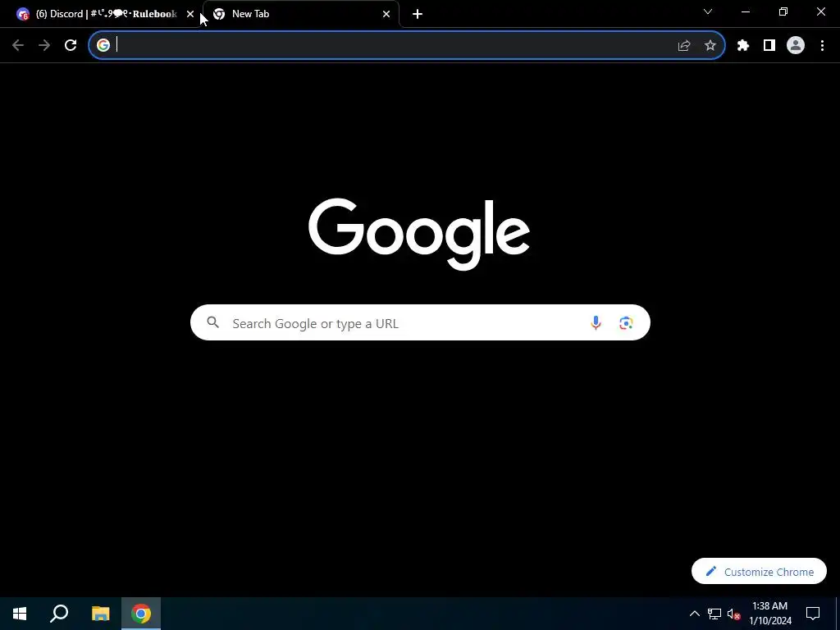The image size is (840, 630).
Task: Select the New Tab tab
Action: tap(301, 14)
